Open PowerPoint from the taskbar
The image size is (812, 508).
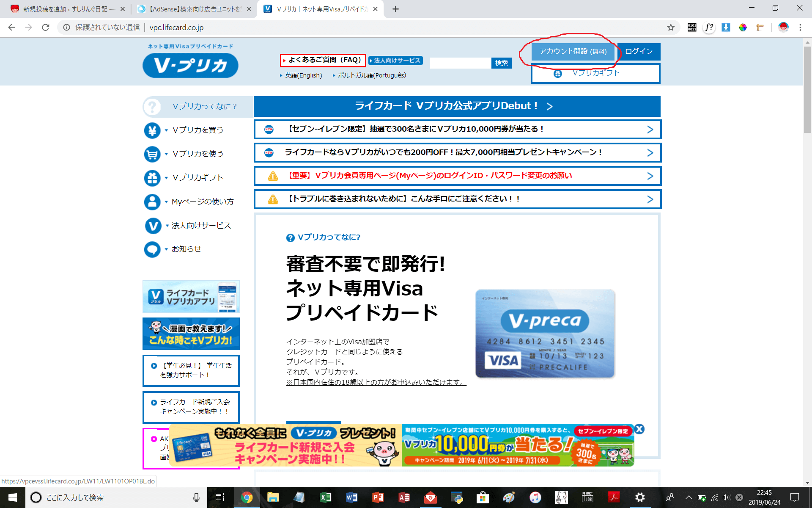378,497
